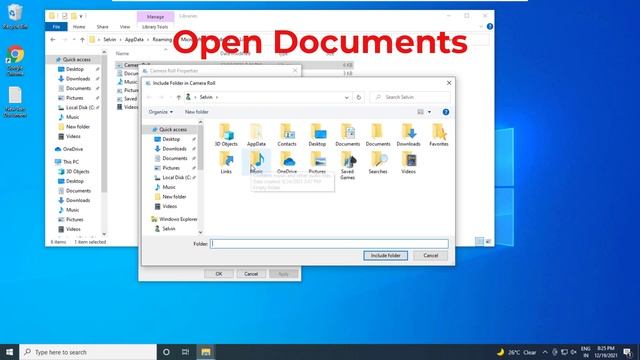Open the Library Tools tab
Image resolution: width=640 pixels, height=360 pixels.
(155, 27)
